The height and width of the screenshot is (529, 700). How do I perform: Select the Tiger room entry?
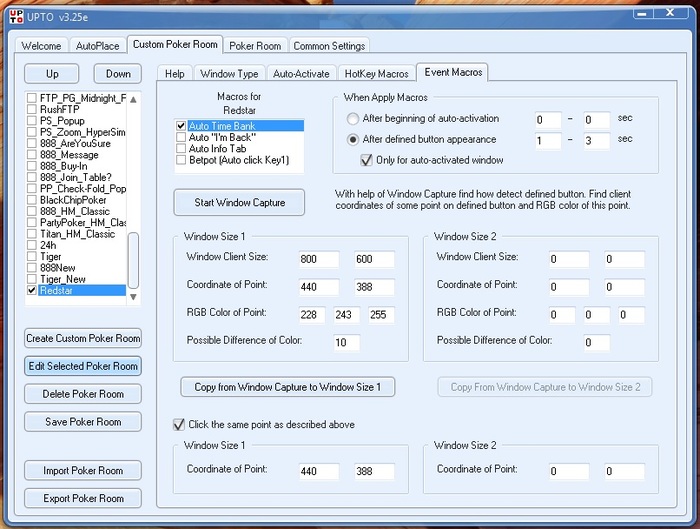click(x=50, y=257)
